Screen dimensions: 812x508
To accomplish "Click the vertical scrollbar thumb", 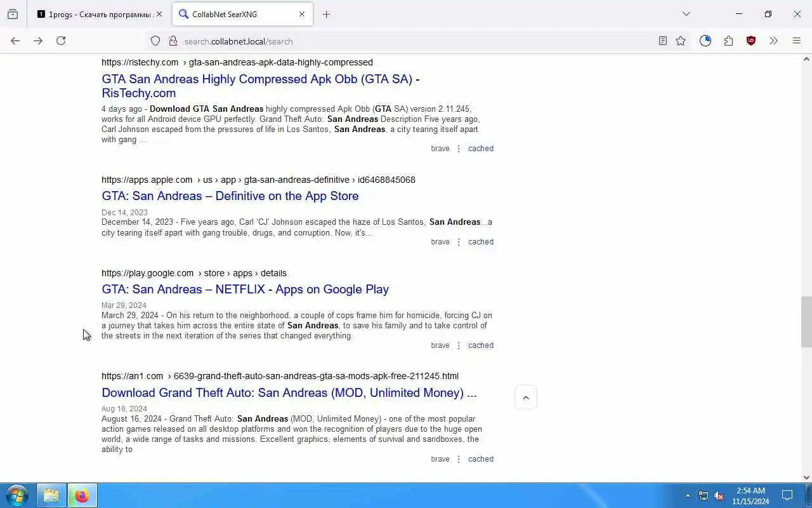I will [806, 322].
